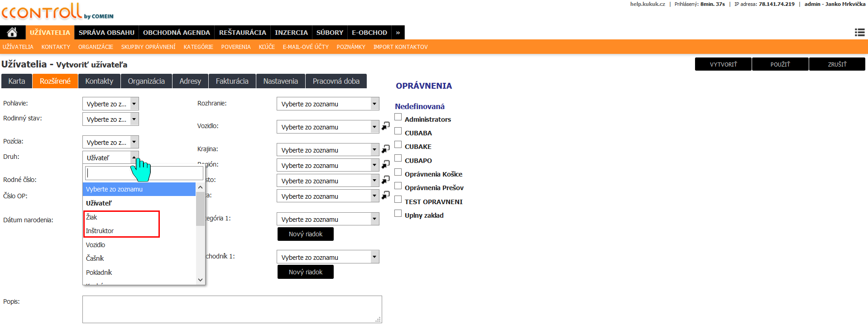
Task: Open the help.kukuk.cz link
Action: pyautogui.click(x=647, y=4)
